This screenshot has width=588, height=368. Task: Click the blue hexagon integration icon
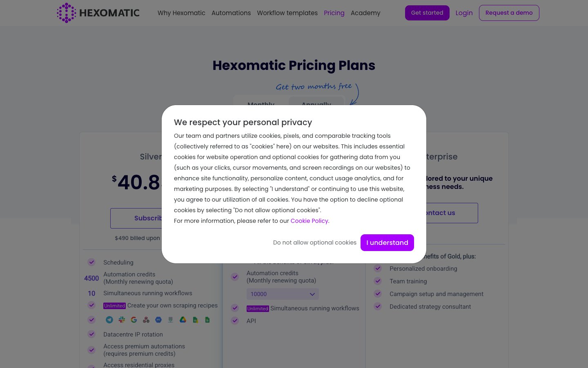coord(158,320)
